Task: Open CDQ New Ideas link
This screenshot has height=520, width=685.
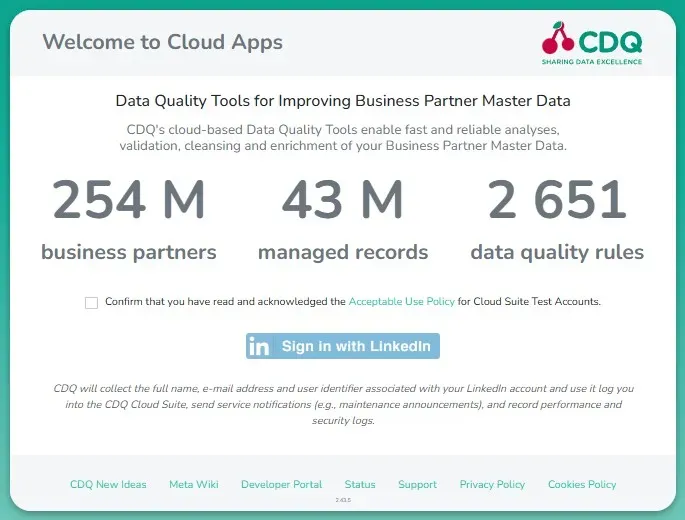Action: tap(108, 484)
